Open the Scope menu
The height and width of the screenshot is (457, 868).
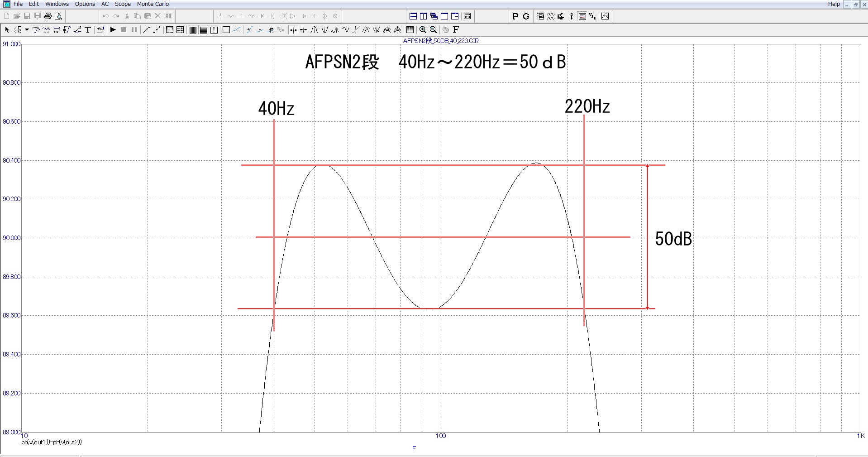[123, 4]
